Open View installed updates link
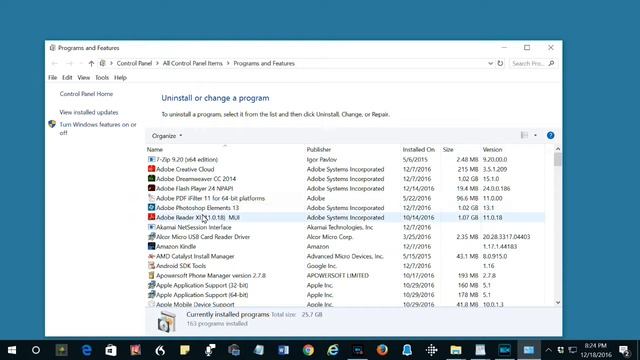This screenshot has width=640, height=360. pyautogui.click(x=89, y=112)
